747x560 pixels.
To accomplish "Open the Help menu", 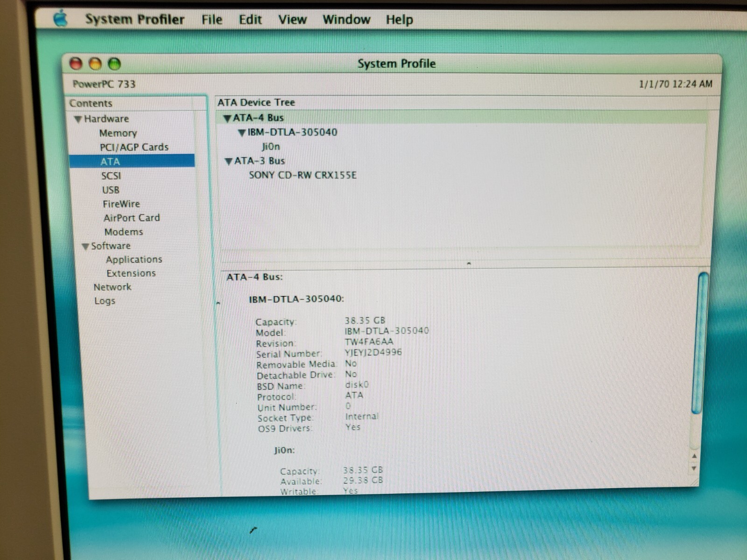I will click(399, 20).
